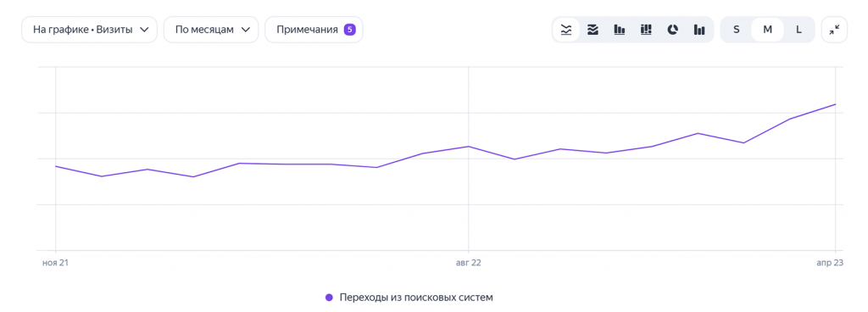The height and width of the screenshot is (312, 868).
Task: Switch to stacked area chart icon
Action: pyautogui.click(x=593, y=30)
